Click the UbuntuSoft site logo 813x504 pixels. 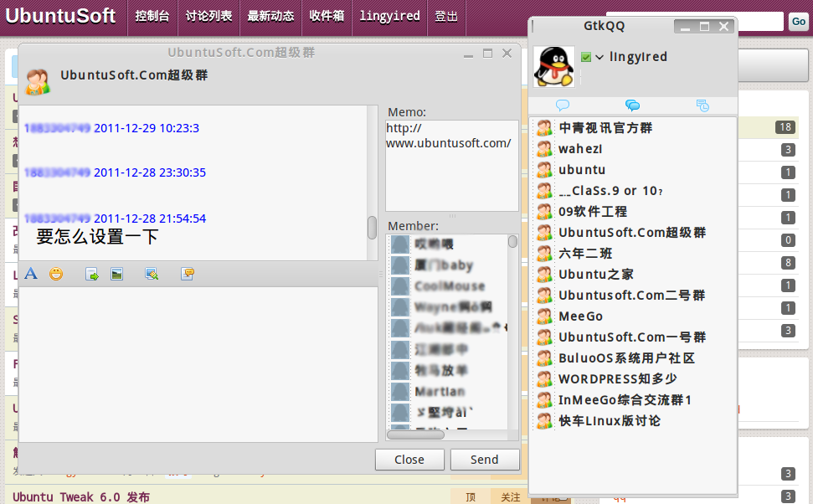60,16
